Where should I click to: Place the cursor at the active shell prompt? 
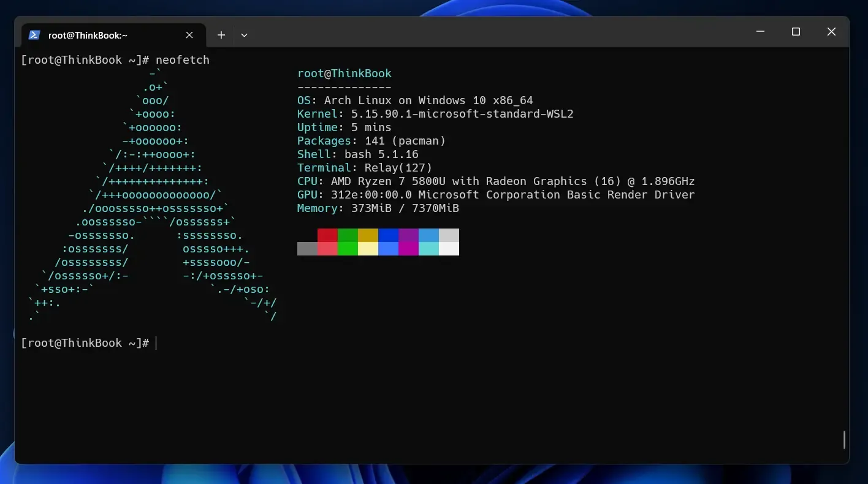pos(155,343)
